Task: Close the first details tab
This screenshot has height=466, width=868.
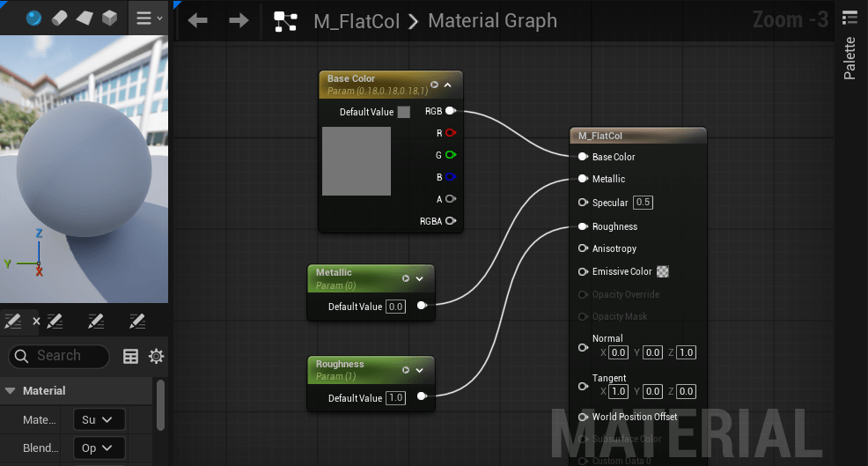Action: point(36,322)
